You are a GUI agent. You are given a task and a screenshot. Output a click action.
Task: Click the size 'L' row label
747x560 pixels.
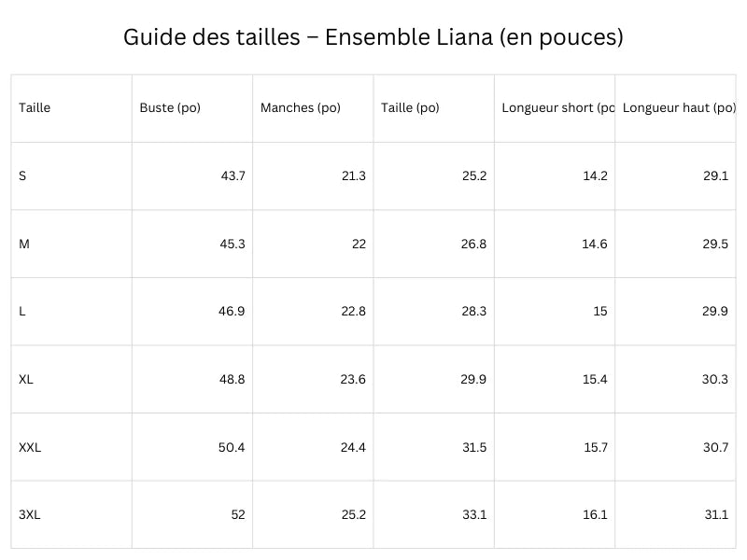point(22,312)
